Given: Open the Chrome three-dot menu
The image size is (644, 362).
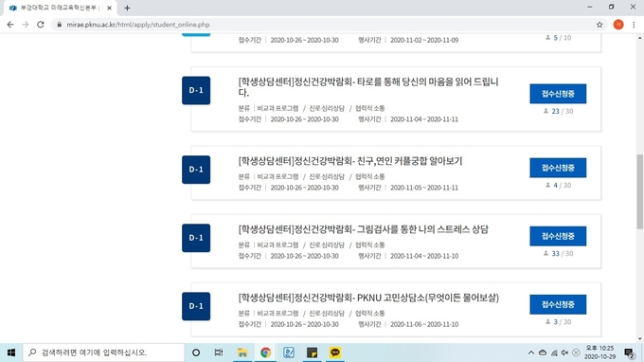Looking at the screenshot, I should (x=634, y=25).
